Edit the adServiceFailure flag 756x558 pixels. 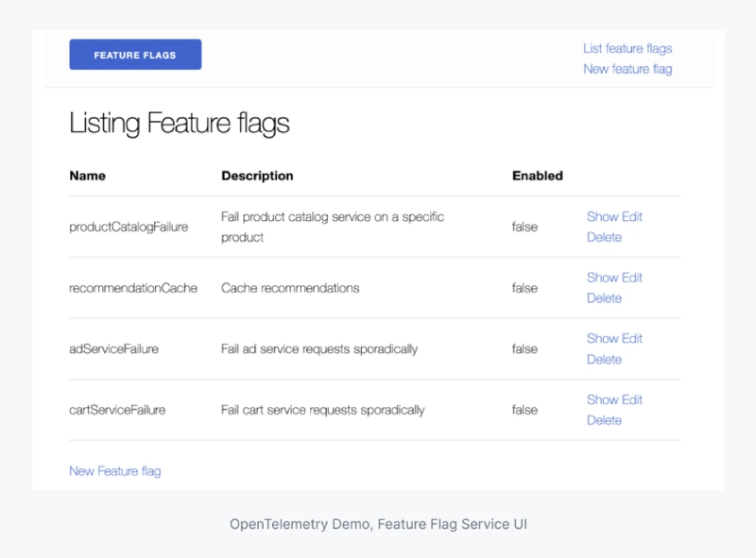632,339
